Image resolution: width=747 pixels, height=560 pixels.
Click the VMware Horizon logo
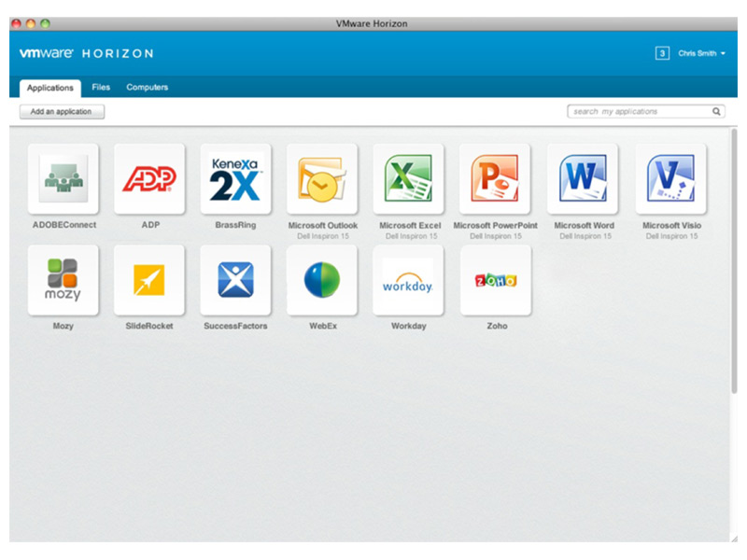tap(86, 53)
